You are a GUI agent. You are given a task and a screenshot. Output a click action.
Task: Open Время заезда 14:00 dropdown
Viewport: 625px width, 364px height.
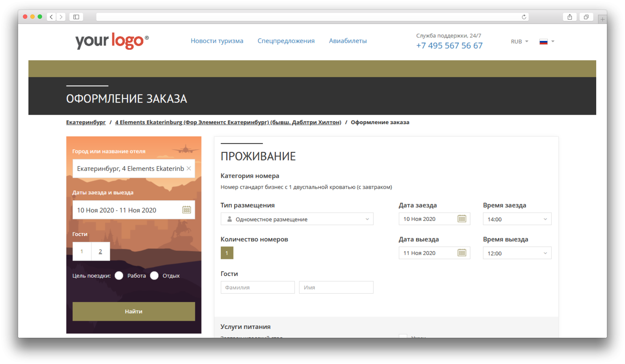tap(517, 219)
